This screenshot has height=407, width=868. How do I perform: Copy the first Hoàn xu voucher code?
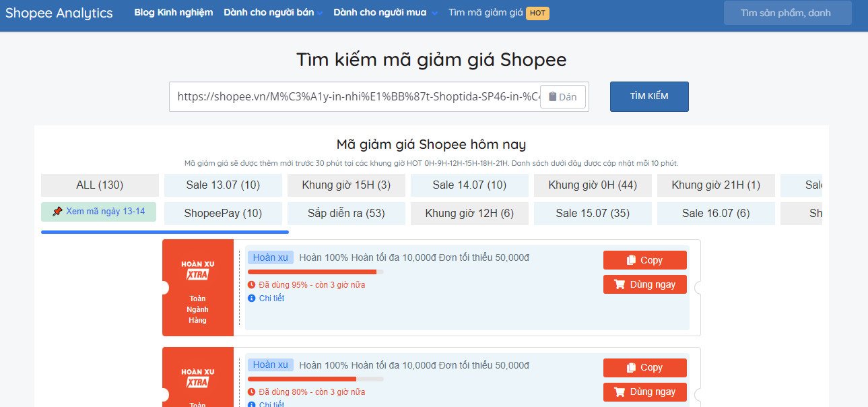(x=644, y=260)
